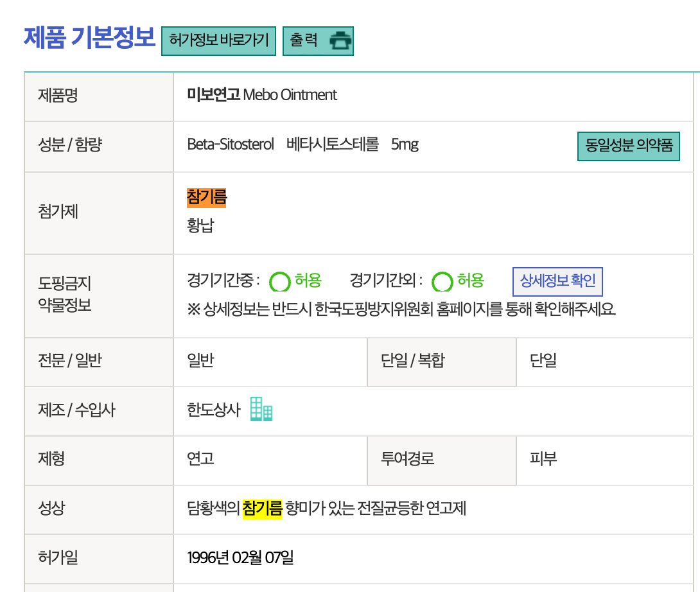Screen dimensions: 700x592
Task: Click the 5mg dosage value
Action: [x=405, y=144]
